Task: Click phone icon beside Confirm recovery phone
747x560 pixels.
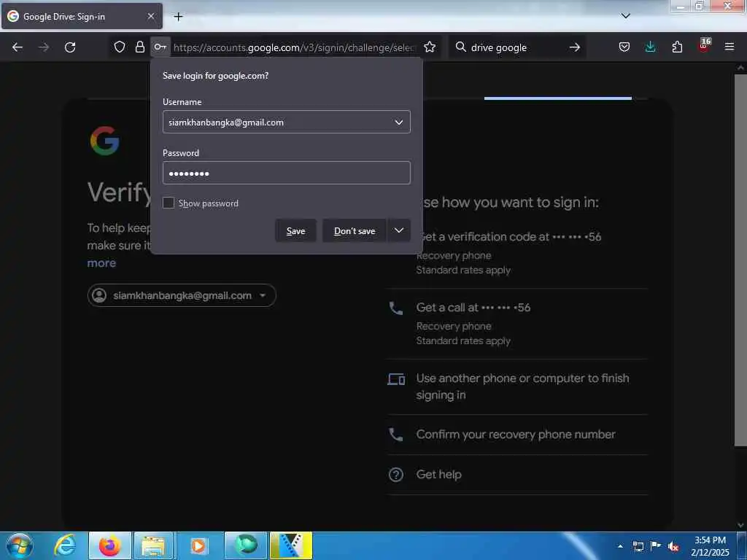Action: coord(396,435)
